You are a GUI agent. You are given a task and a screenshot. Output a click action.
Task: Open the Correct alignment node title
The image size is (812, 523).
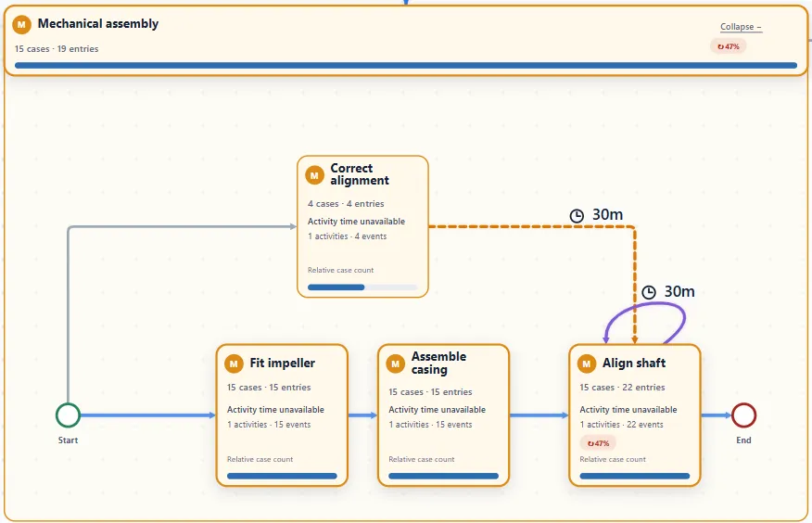pos(360,174)
